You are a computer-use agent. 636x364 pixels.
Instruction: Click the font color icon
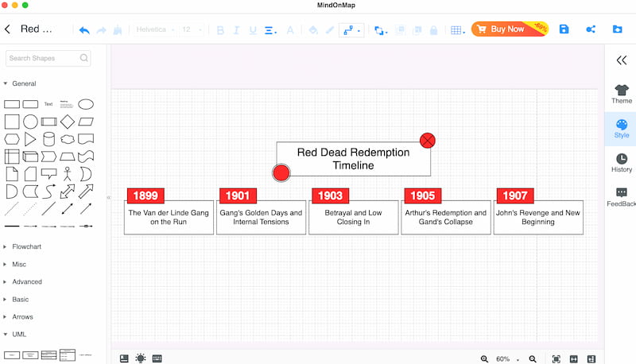click(290, 30)
